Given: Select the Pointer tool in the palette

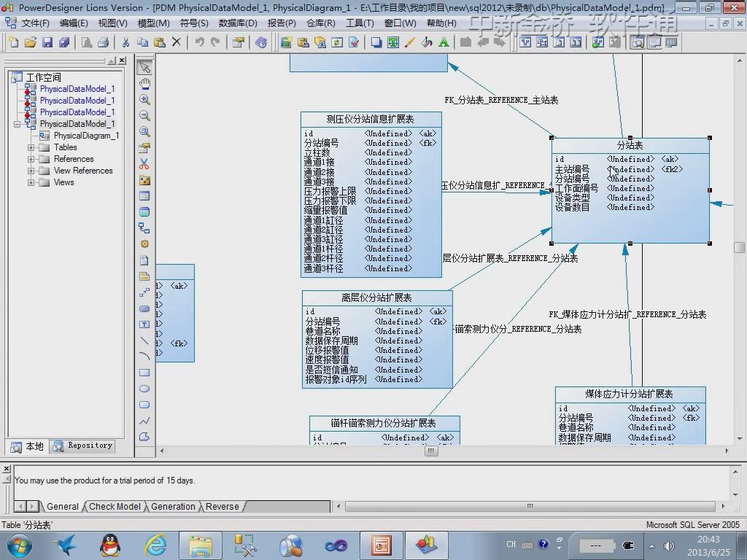Looking at the screenshot, I should [144, 68].
